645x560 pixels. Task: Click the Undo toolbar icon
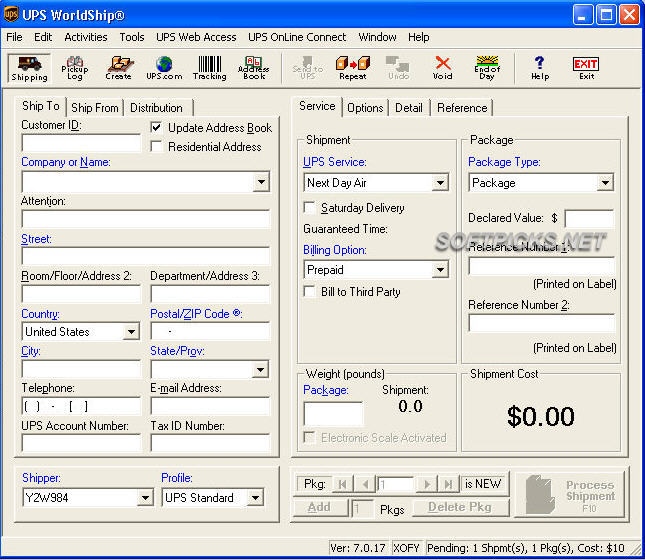(x=398, y=68)
